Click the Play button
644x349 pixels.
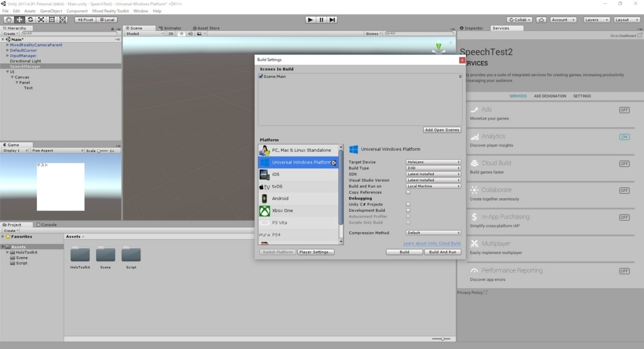pyautogui.click(x=310, y=19)
